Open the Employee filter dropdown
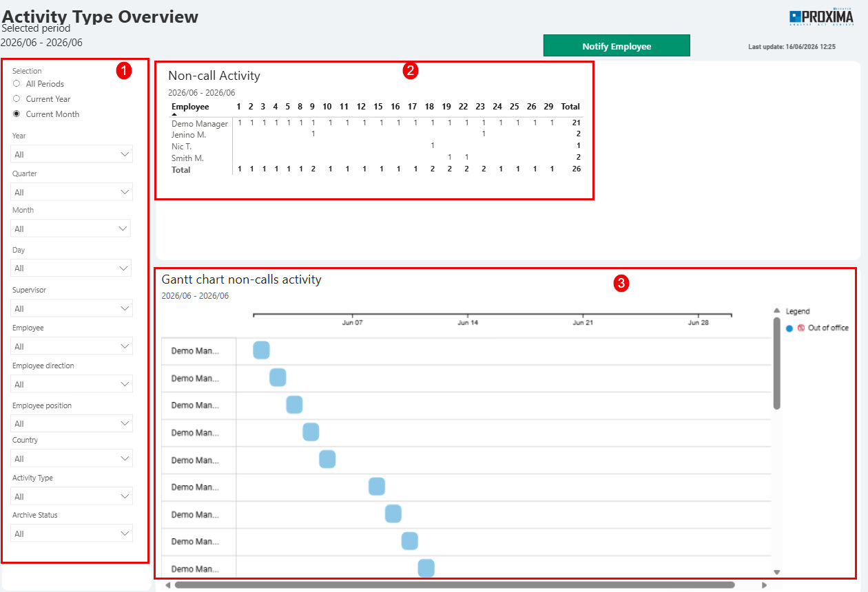The image size is (868, 592). click(72, 346)
